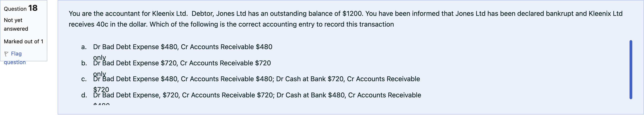Click the option letter "b."
Image resolution: width=644 pixels, height=115 pixels.
(84, 63)
